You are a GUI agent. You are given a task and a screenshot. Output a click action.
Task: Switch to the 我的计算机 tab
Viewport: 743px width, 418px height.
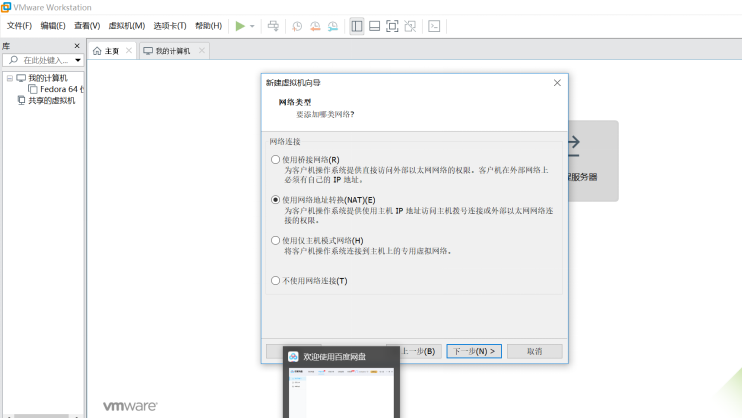(173, 51)
